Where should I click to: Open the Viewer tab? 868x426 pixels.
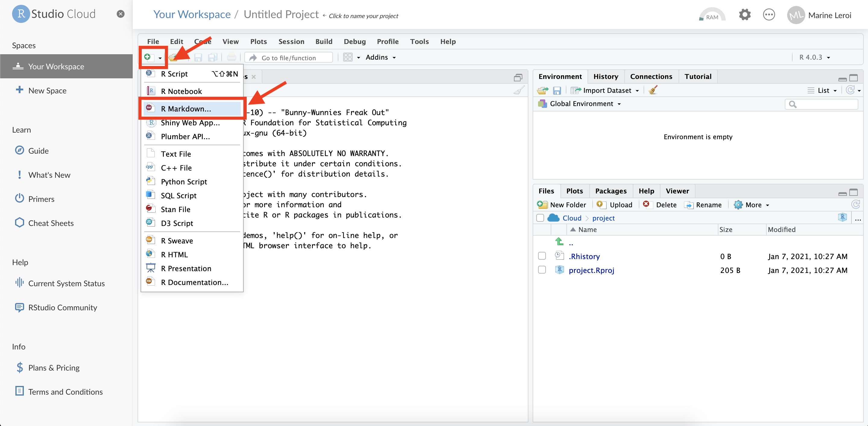[677, 191]
